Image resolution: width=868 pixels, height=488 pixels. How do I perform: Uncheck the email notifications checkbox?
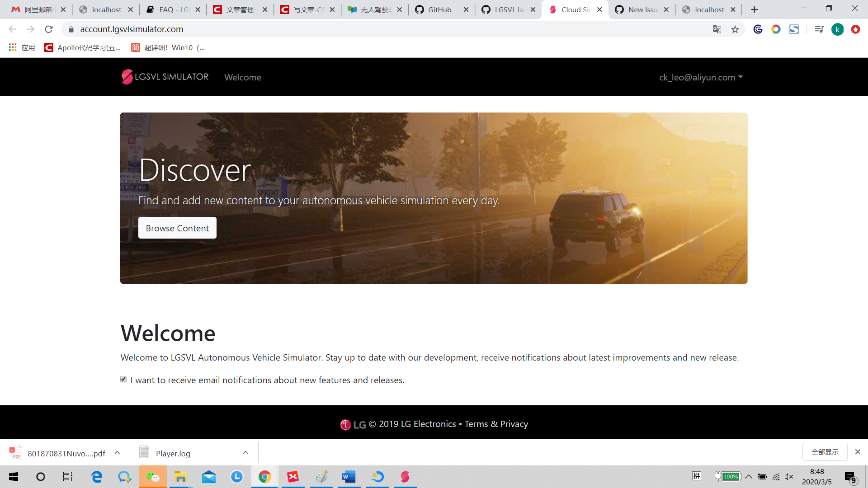[x=123, y=379]
